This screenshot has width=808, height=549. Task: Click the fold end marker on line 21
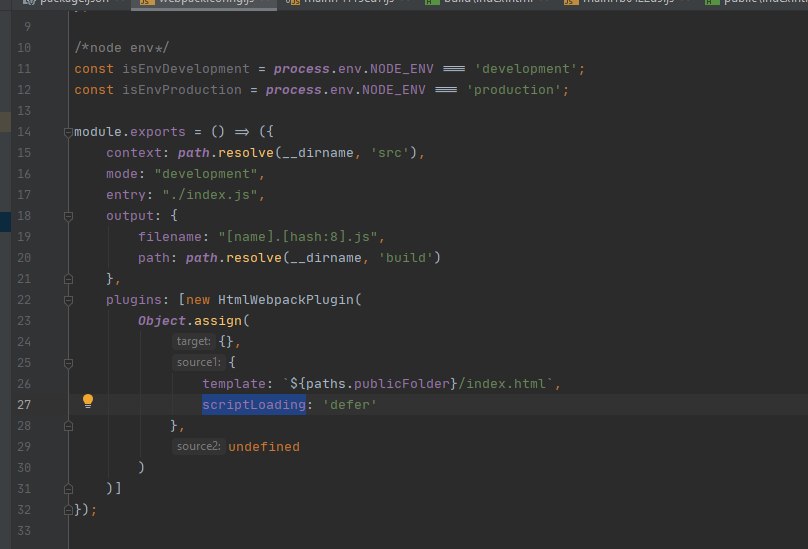68,279
